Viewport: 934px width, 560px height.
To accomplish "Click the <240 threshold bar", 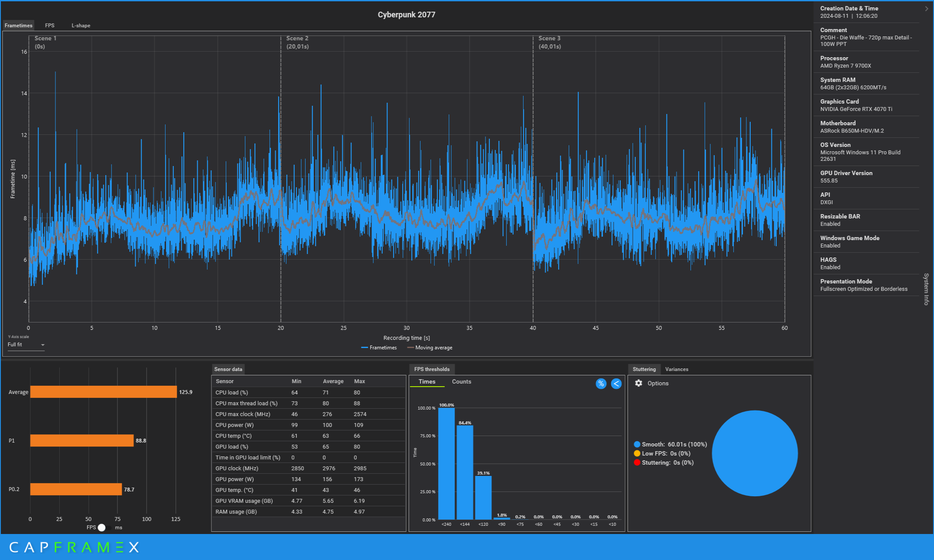I will click(x=446, y=463).
